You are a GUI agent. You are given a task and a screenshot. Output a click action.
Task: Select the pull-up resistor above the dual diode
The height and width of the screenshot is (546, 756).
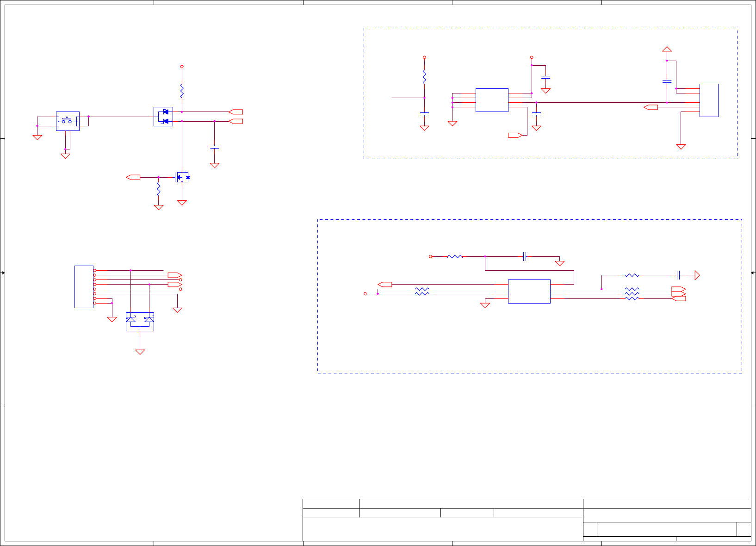pos(182,91)
